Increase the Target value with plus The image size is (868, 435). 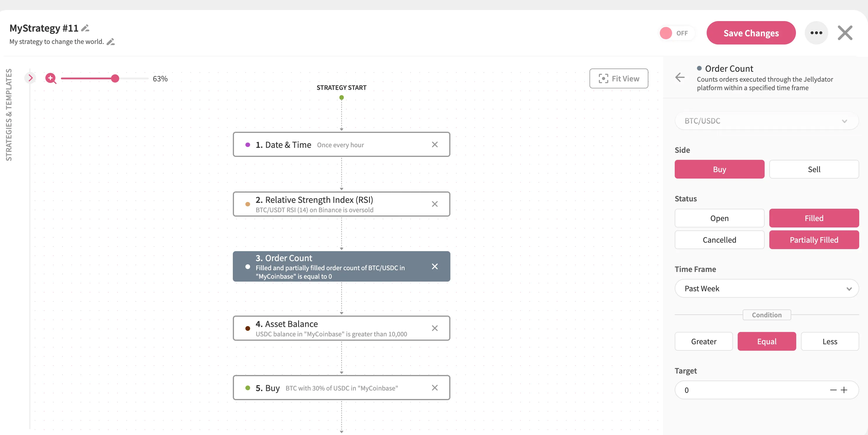click(x=844, y=390)
